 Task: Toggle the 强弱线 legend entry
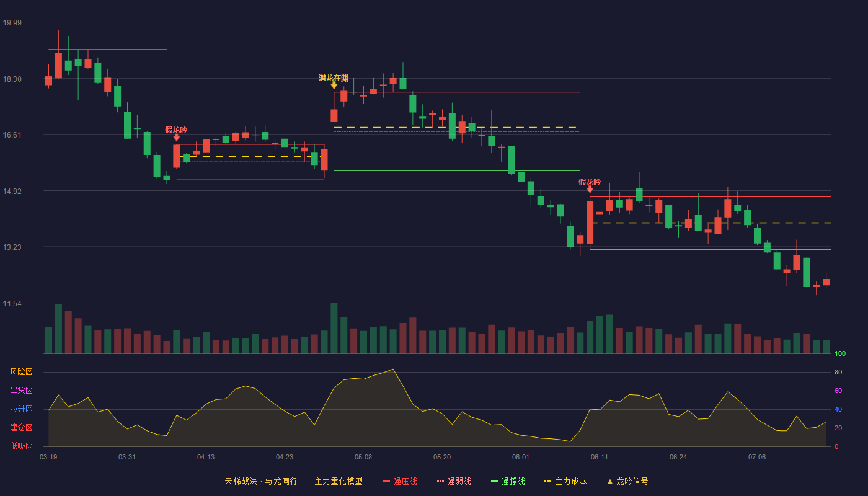(454, 481)
